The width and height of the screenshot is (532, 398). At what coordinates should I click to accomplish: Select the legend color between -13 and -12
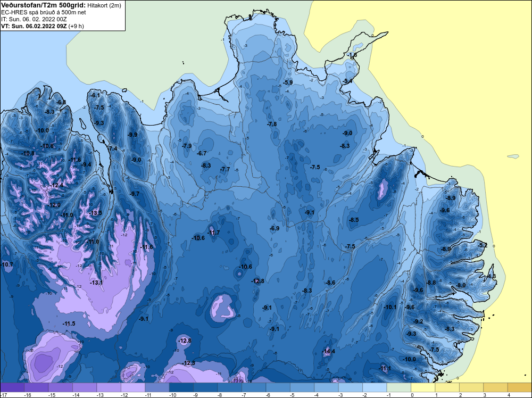point(109,387)
